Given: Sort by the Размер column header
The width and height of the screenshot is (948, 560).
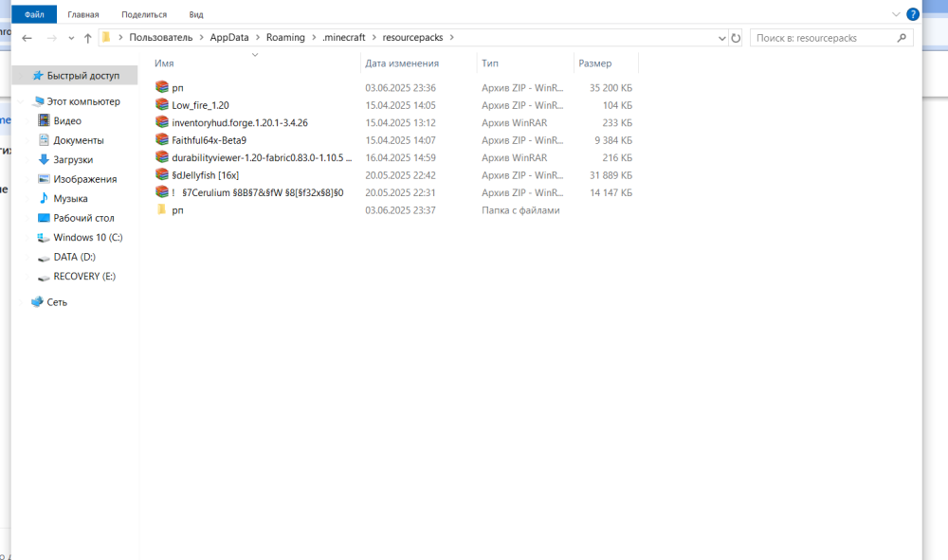Looking at the screenshot, I should coord(595,63).
